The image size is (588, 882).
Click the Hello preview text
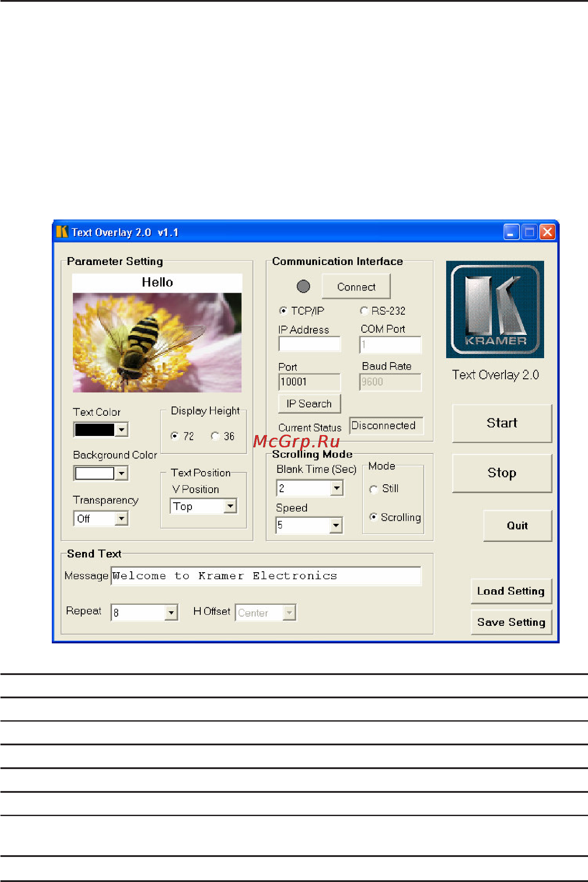157,282
